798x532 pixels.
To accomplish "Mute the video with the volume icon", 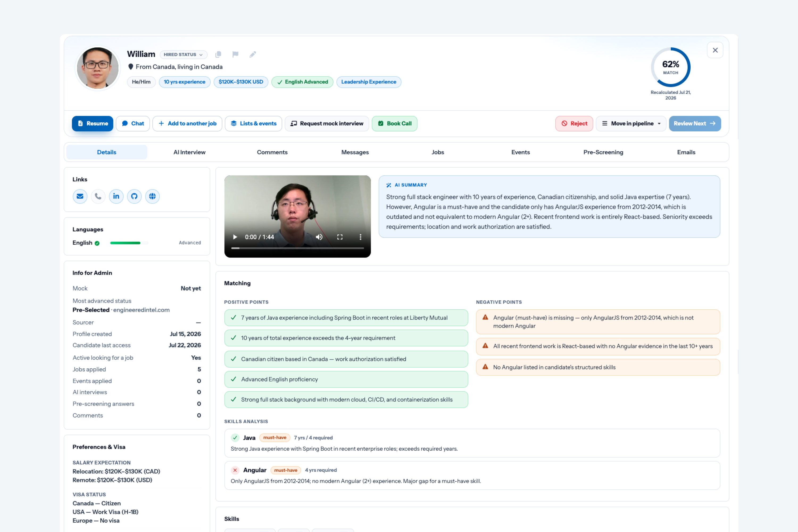I will pos(319,237).
